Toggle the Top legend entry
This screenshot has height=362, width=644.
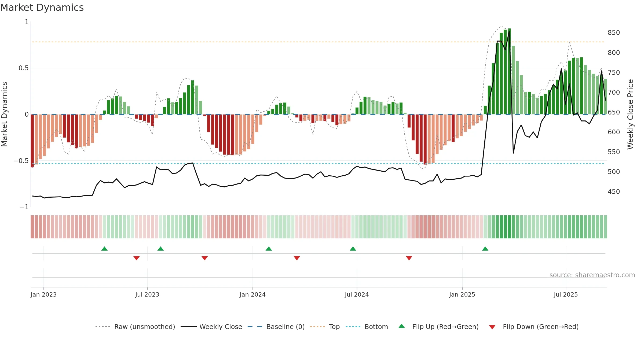(x=325, y=327)
